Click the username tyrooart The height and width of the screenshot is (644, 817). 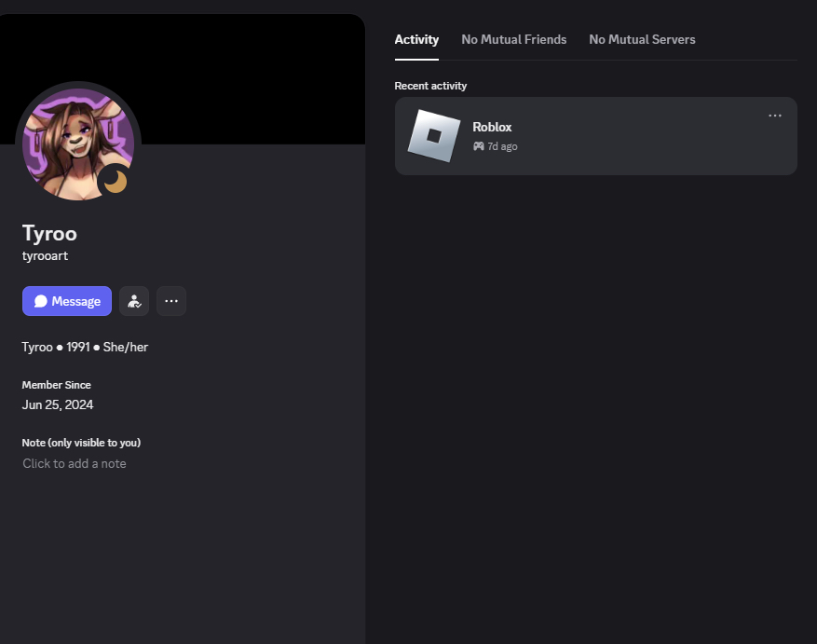click(45, 255)
